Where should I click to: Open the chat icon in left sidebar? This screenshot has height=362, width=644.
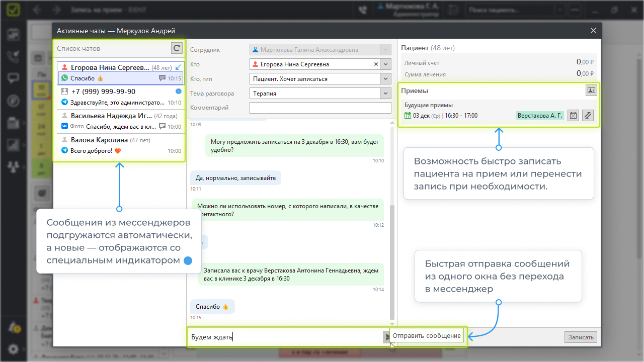point(13,78)
